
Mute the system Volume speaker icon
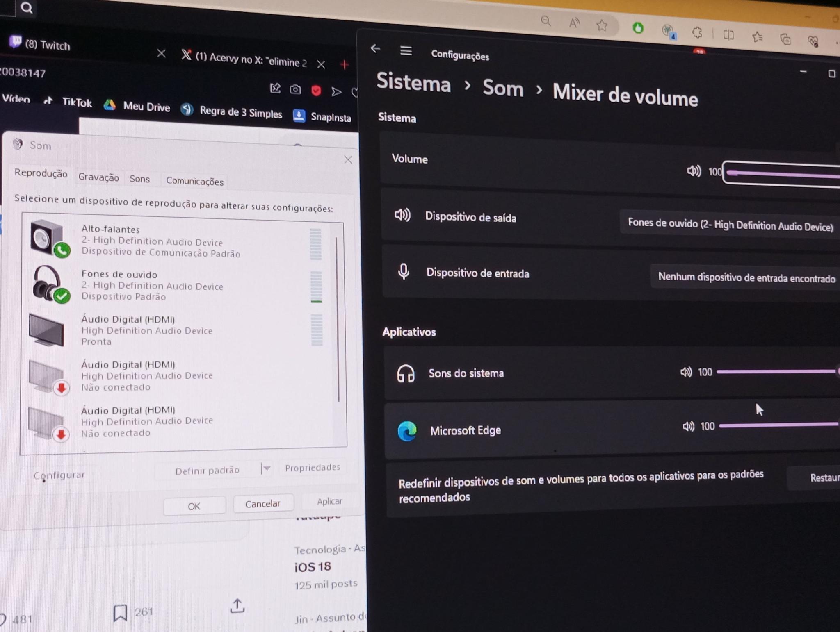[x=694, y=171]
